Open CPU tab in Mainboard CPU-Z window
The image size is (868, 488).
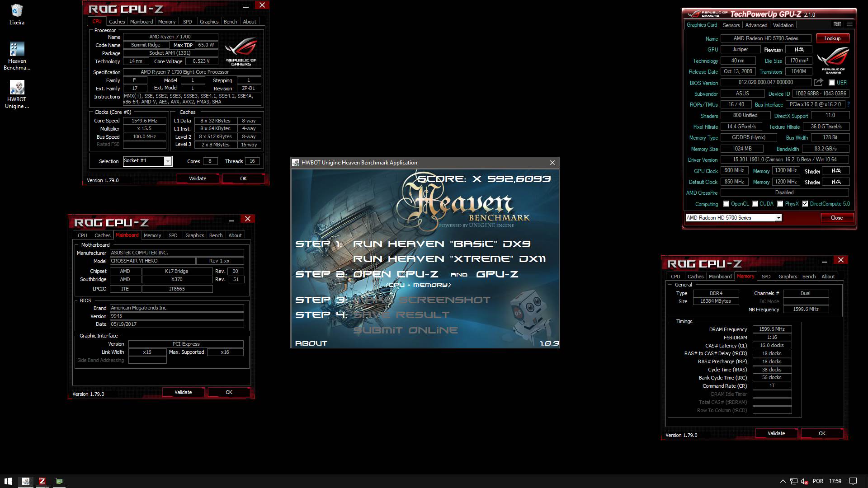tap(82, 235)
